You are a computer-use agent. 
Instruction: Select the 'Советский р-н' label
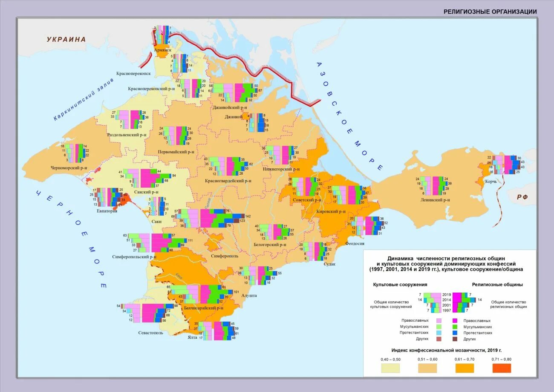coord(307,200)
